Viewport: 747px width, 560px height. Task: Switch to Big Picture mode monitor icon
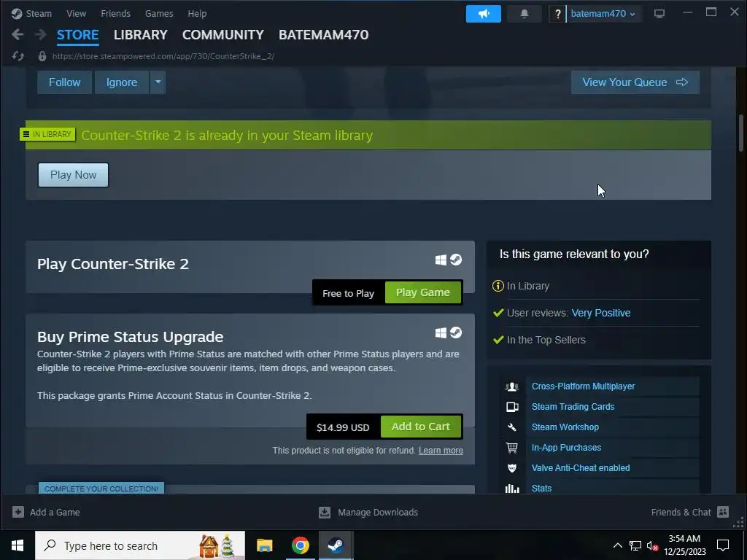[659, 13]
